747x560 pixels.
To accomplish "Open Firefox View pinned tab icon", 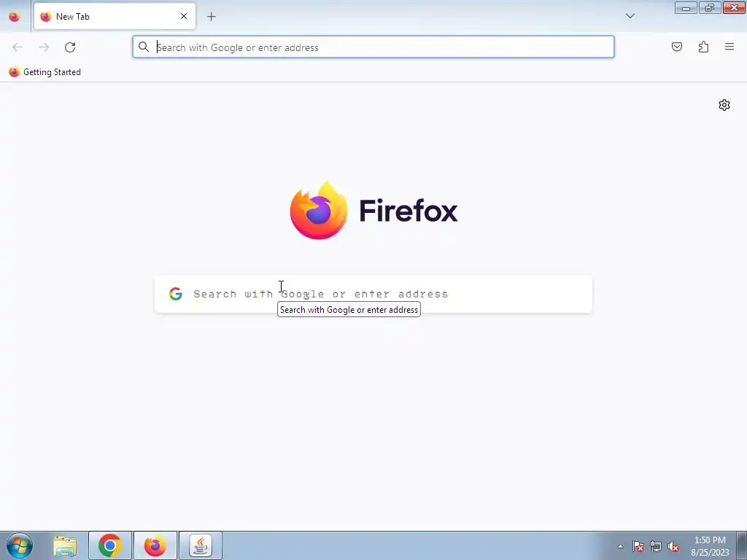I will pyautogui.click(x=15, y=16).
